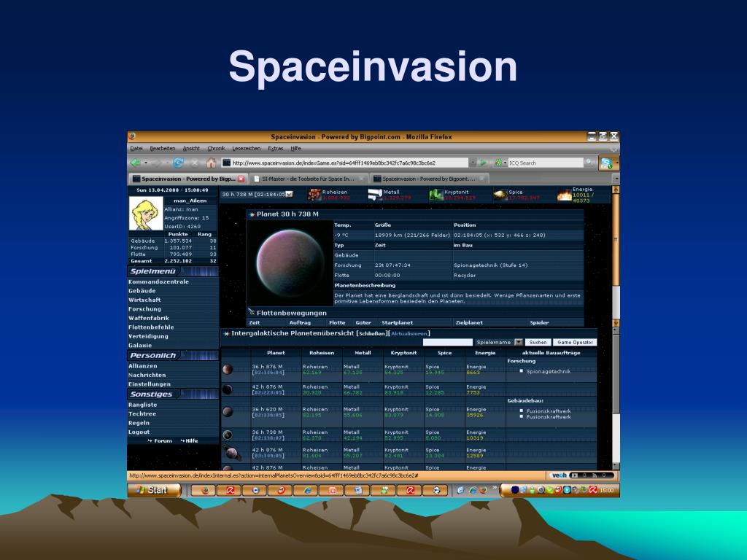Open the Datei menu
The width and height of the screenshot is (747, 560).
[136, 149]
